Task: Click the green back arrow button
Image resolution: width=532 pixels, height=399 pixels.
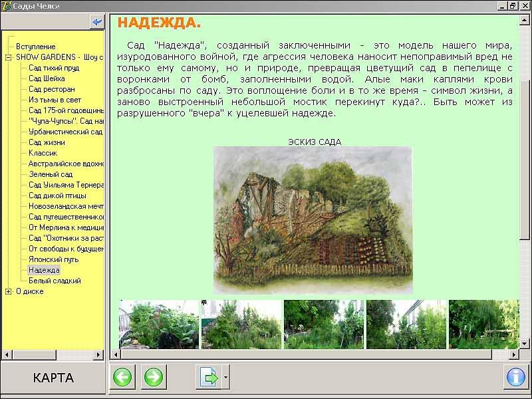Action: pyautogui.click(x=122, y=378)
